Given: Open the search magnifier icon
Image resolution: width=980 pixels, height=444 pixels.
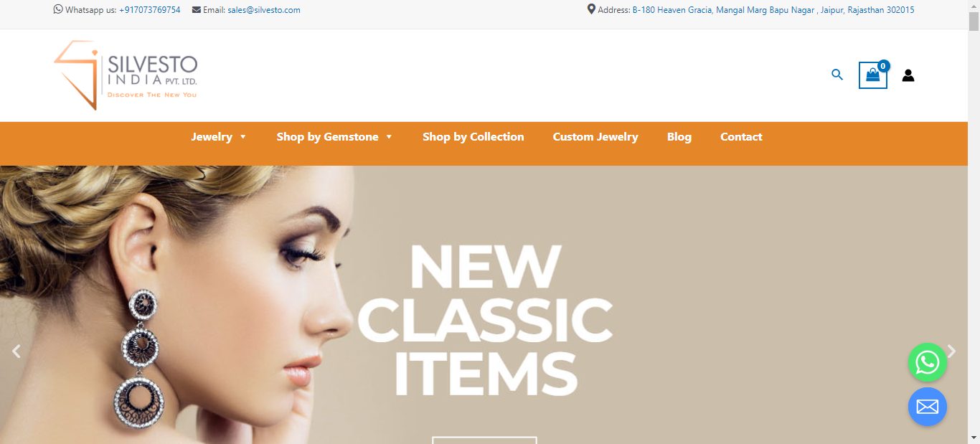Looking at the screenshot, I should tap(837, 75).
